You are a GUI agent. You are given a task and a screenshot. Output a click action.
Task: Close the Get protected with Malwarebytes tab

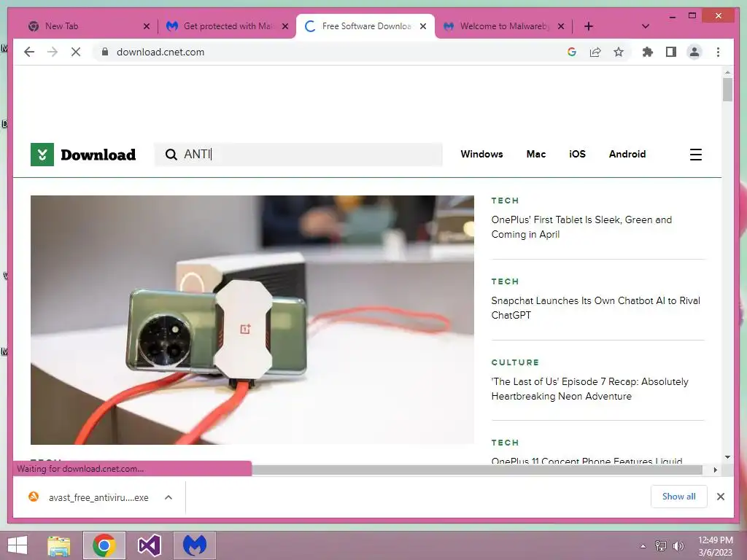click(x=285, y=26)
